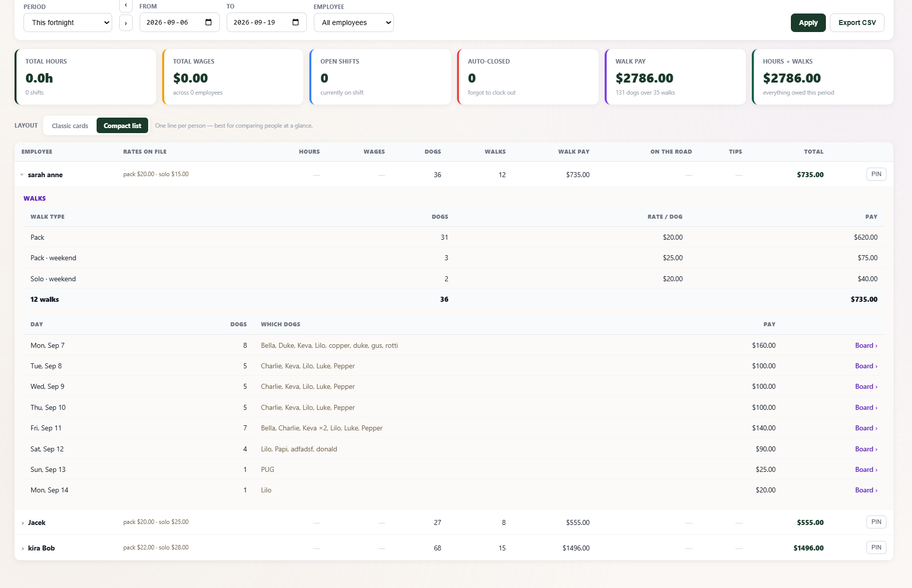The width and height of the screenshot is (912, 588).
Task: Open the Period 'This fortnight' dropdown
Action: tap(68, 23)
